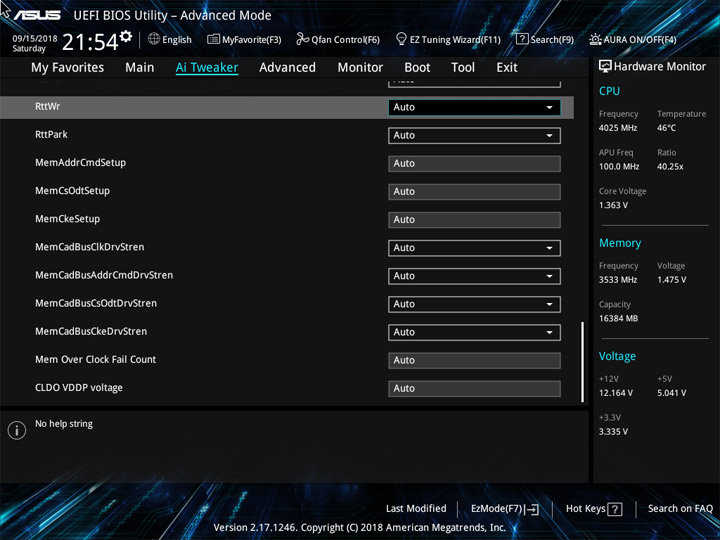Open the settings gear beside the clock
This screenshot has width=720, height=540.
pos(126,36)
